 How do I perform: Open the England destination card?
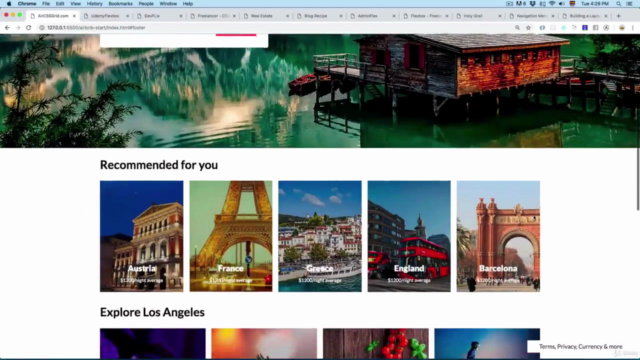(409, 236)
